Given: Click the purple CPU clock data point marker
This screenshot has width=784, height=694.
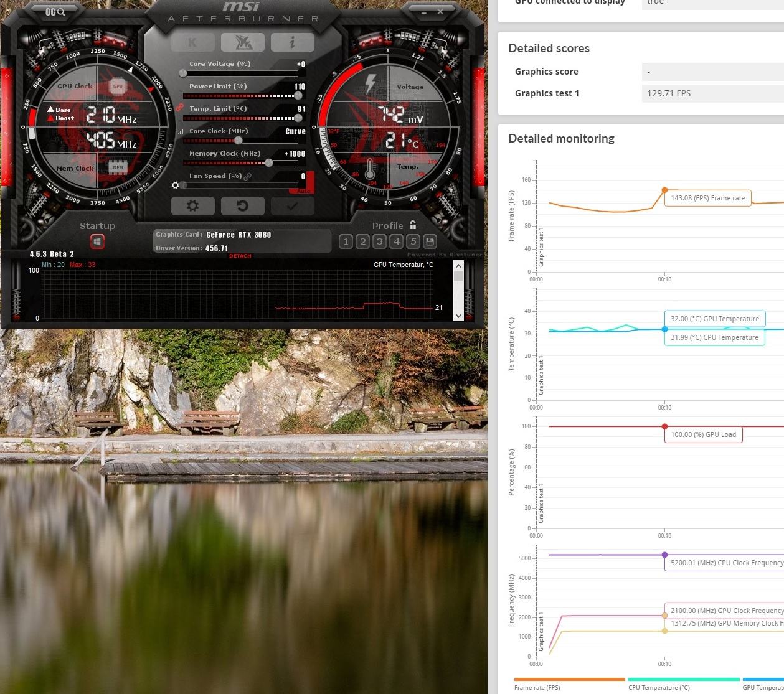Looking at the screenshot, I should pyautogui.click(x=664, y=555).
